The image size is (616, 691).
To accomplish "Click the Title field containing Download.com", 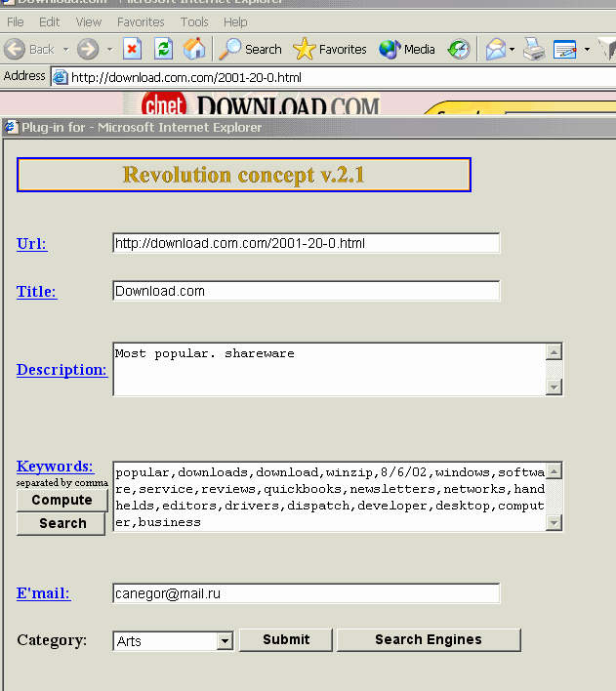I will click(x=306, y=291).
